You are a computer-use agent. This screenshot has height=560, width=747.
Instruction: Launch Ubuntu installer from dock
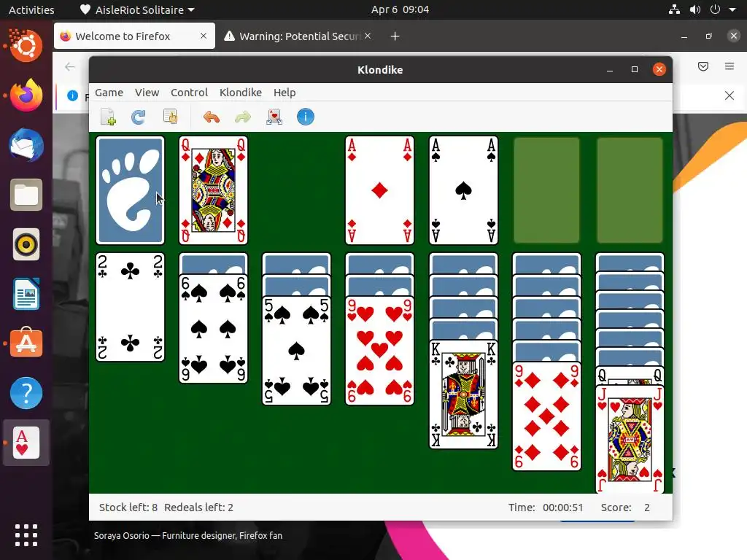[x=26, y=46]
